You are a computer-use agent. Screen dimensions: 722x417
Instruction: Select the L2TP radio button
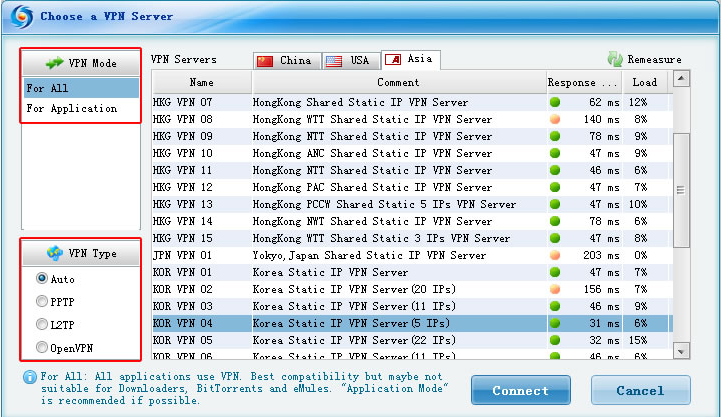point(42,324)
